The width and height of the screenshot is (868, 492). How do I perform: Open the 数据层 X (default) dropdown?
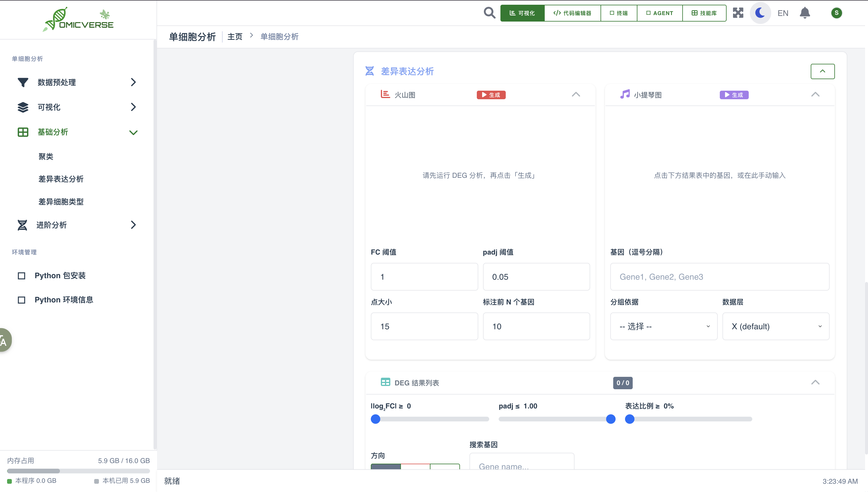click(776, 326)
